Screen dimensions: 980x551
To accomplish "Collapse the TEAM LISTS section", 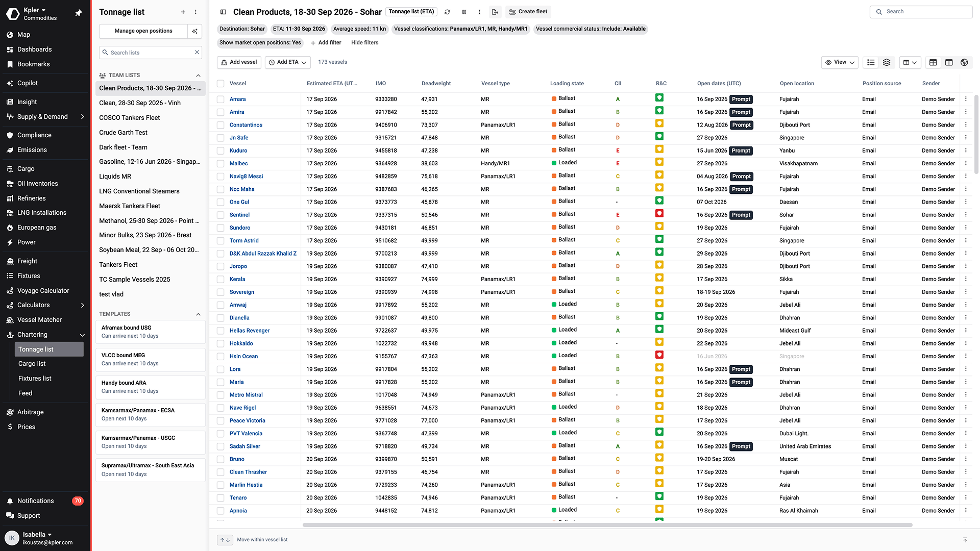I will (198, 76).
